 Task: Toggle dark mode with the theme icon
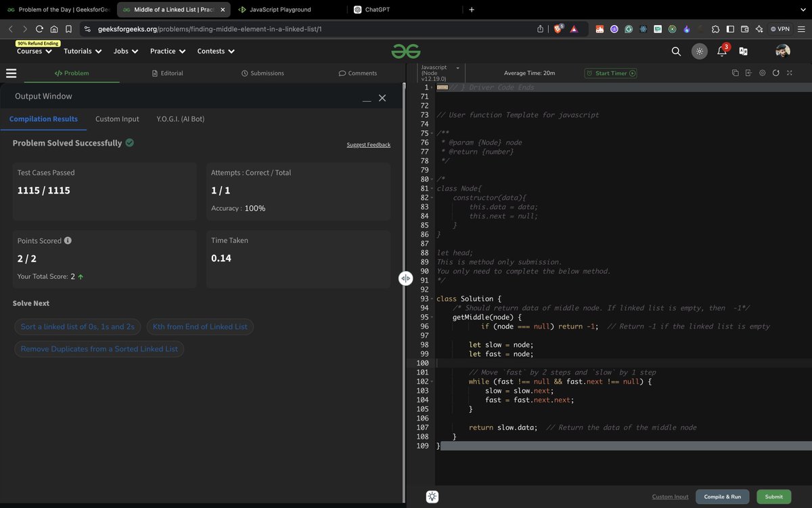pos(699,51)
